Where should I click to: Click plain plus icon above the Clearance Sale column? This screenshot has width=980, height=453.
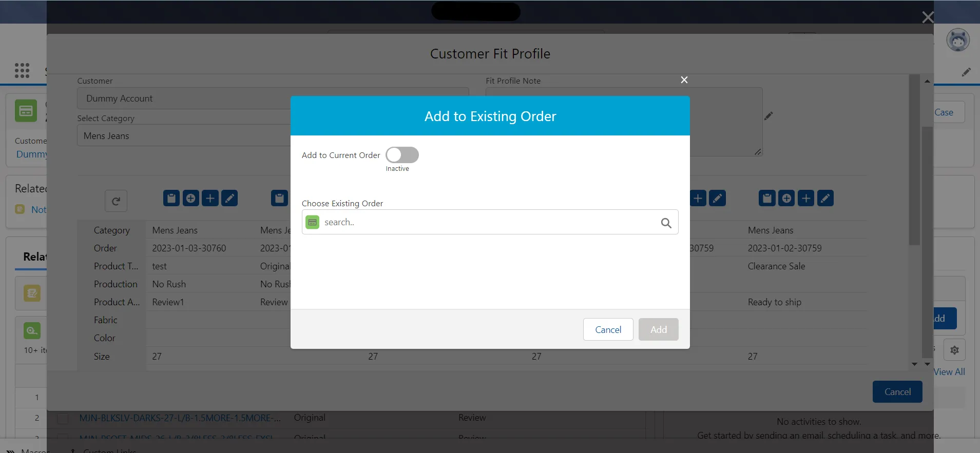(x=806, y=199)
